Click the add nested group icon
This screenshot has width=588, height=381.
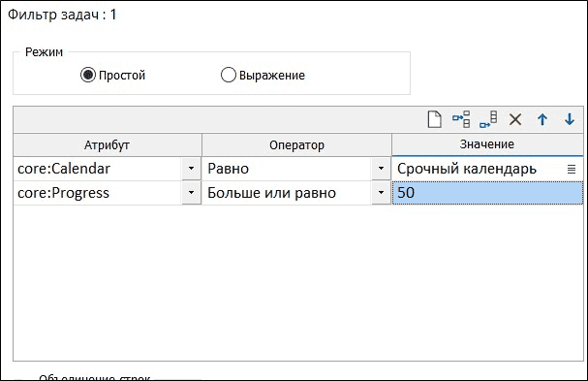click(461, 120)
